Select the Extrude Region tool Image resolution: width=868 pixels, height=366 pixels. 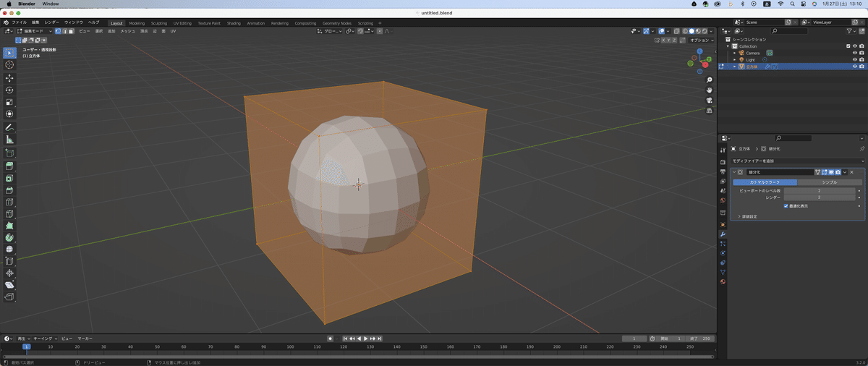pyautogui.click(x=9, y=166)
